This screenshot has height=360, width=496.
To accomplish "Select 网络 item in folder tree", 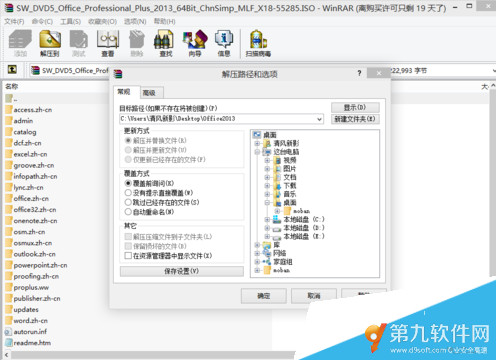I will [x=275, y=253].
